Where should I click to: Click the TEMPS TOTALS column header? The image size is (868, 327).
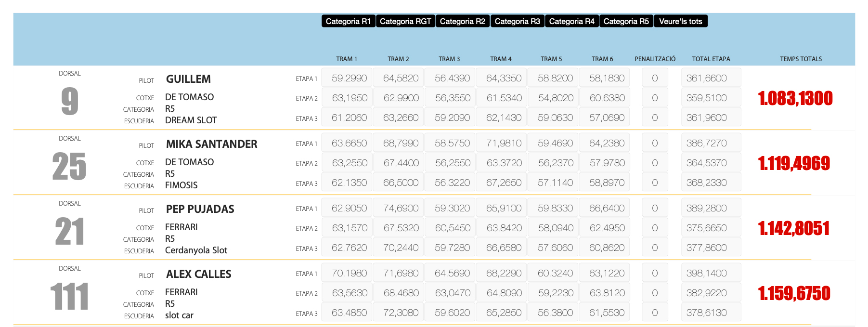(801, 59)
